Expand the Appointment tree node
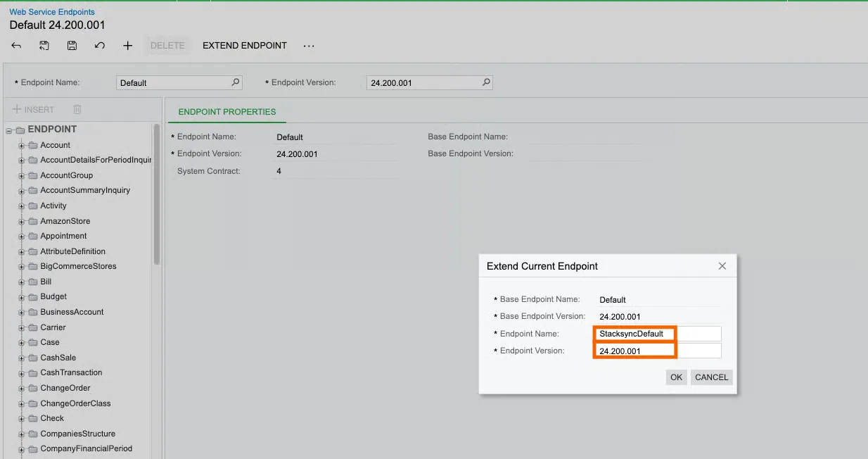Image resolution: width=868 pixels, height=459 pixels. point(21,237)
